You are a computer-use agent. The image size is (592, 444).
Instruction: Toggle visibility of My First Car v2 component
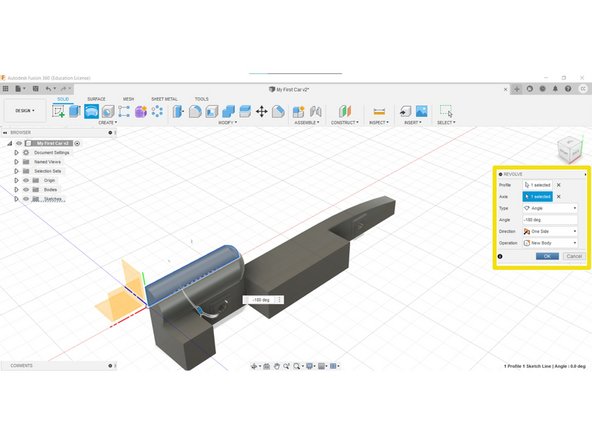click(19, 143)
